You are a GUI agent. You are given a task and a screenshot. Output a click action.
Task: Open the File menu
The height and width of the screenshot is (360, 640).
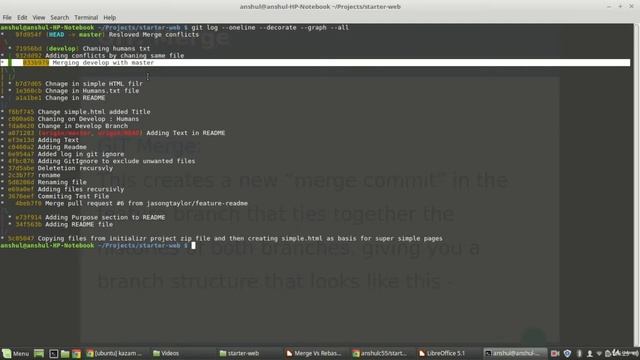coord(7,18)
